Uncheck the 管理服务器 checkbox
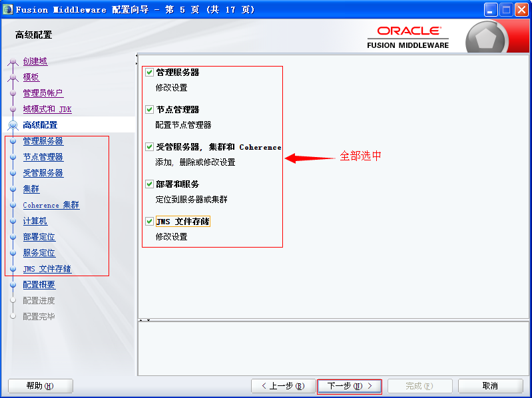Screen dimensions: 532x398 tap(149, 72)
